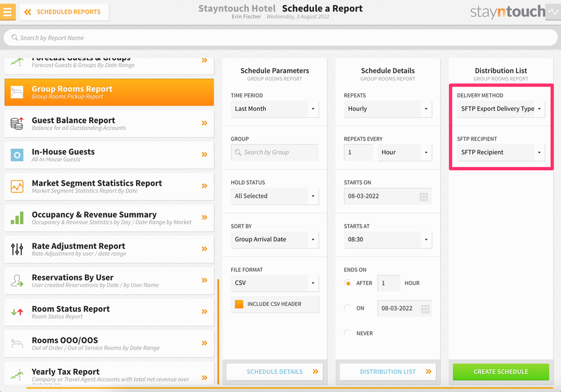
Task: Open Yearly Tax Report via chevron
Action: 204,378
